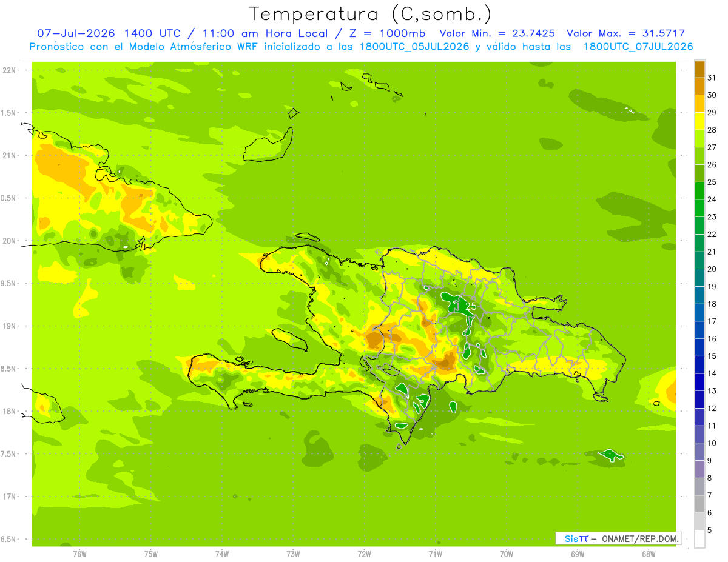Viewport: 728px width, 562px height.
Task: Pick legend swatch between 25 and 26
Action: [x=699, y=173]
